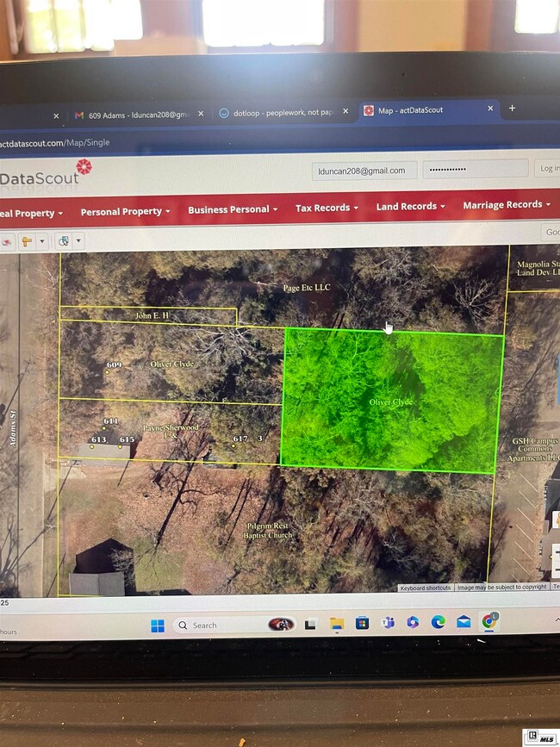Click the Adams St street label
The width and height of the screenshot is (560, 747).
tap(13, 428)
